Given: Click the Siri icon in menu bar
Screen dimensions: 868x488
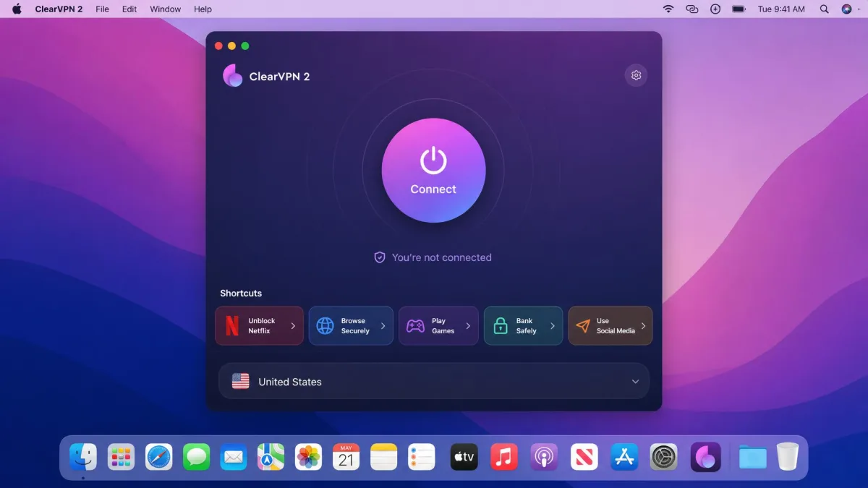Looking at the screenshot, I should coord(847,9).
